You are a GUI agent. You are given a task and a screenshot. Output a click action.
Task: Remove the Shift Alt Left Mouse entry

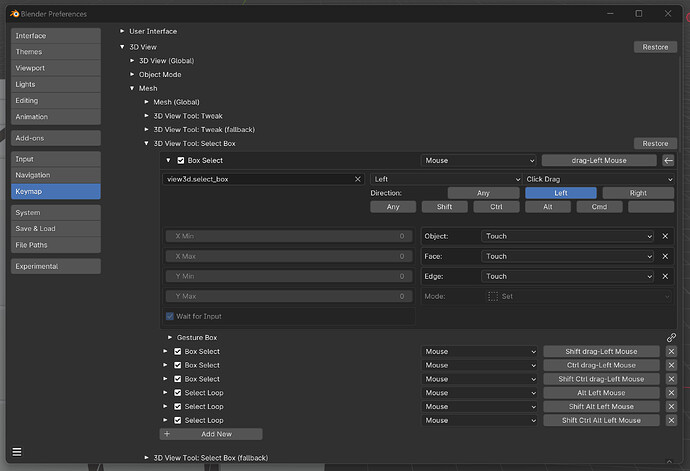[671, 406]
